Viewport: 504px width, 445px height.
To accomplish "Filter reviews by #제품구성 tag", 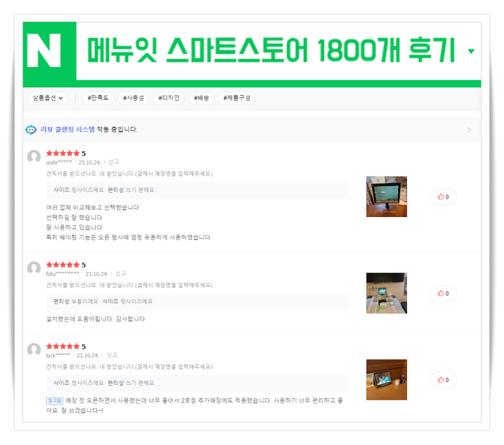I will point(237,98).
